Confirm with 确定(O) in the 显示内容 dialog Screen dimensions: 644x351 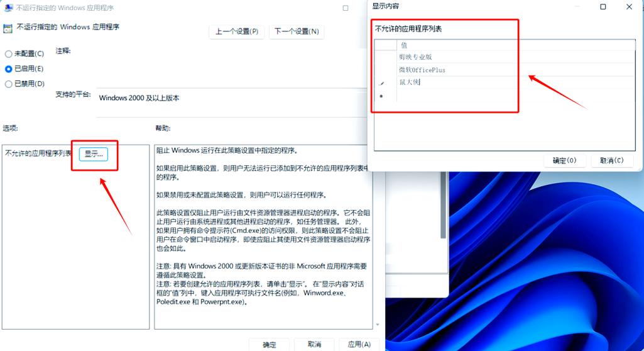564,160
